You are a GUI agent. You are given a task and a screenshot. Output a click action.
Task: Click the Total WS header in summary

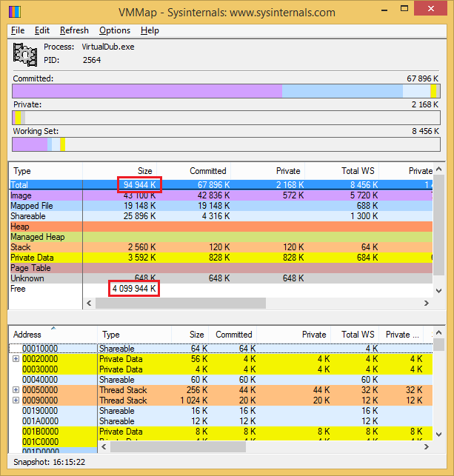click(x=358, y=171)
